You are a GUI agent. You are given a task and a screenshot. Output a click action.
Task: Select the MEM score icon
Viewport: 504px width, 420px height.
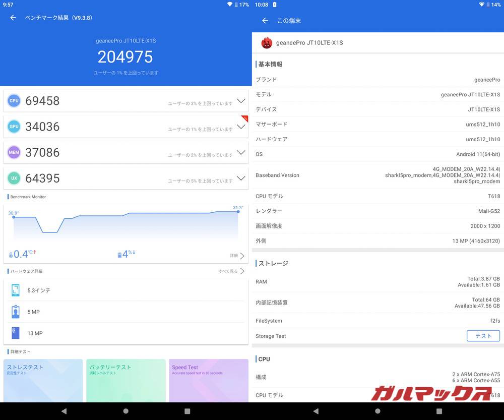tap(14, 152)
